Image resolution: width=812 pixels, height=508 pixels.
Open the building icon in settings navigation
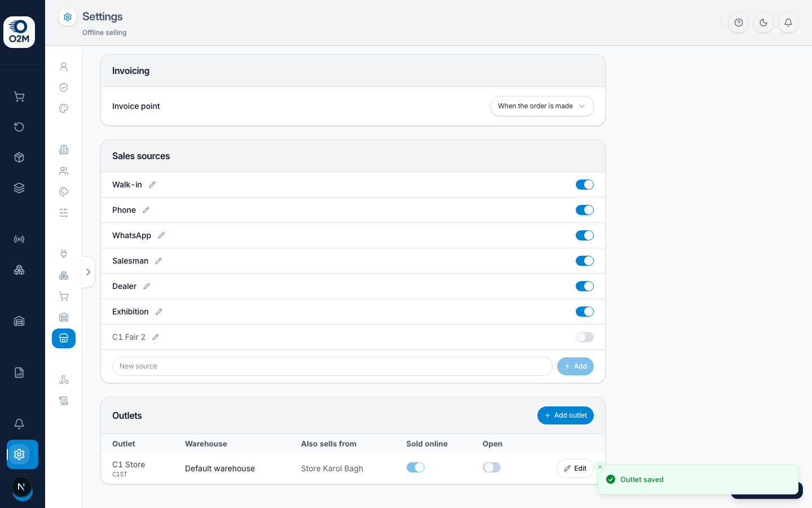click(x=64, y=150)
